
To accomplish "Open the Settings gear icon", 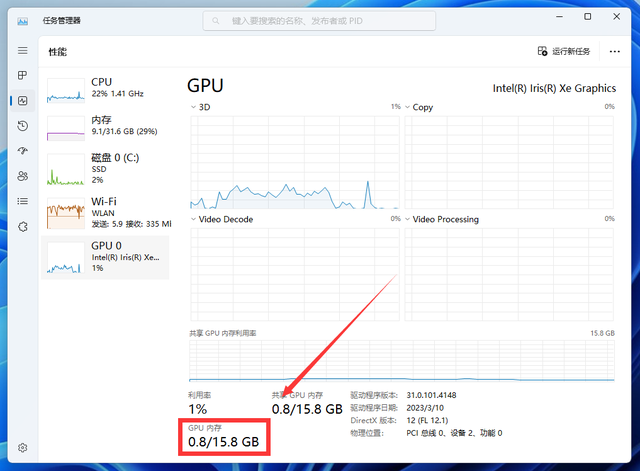I will point(22,448).
